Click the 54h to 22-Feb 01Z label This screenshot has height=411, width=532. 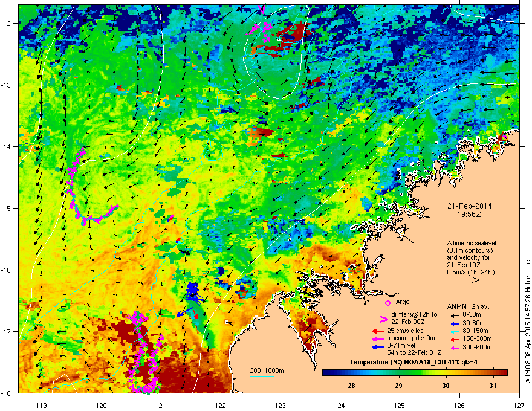click(x=414, y=352)
